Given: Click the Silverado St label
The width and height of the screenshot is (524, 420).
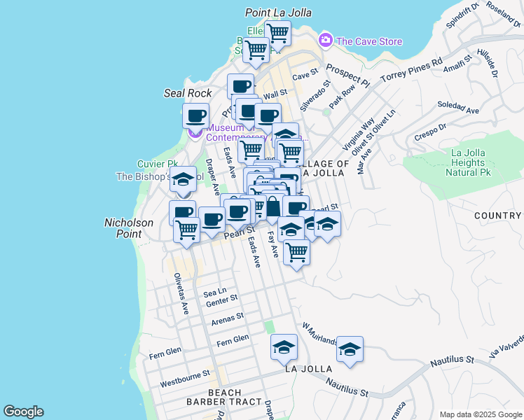Looking at the screenshot, I should [315, 95].
